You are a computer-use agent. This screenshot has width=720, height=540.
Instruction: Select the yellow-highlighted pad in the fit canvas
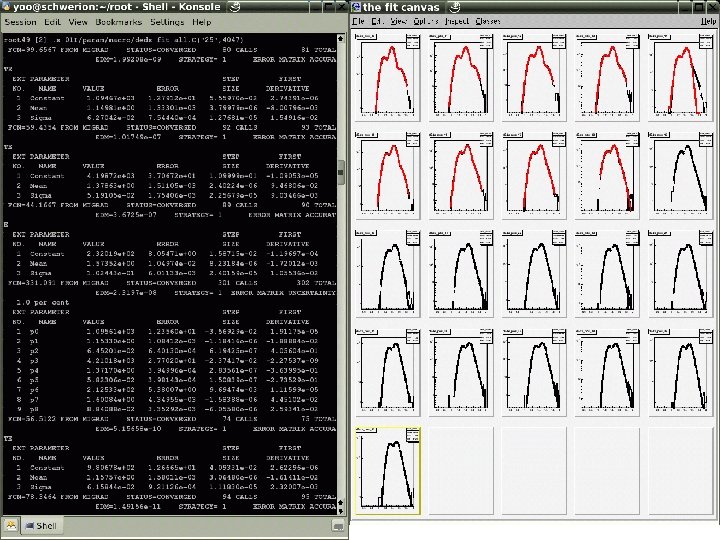click(x=388, y=470)
